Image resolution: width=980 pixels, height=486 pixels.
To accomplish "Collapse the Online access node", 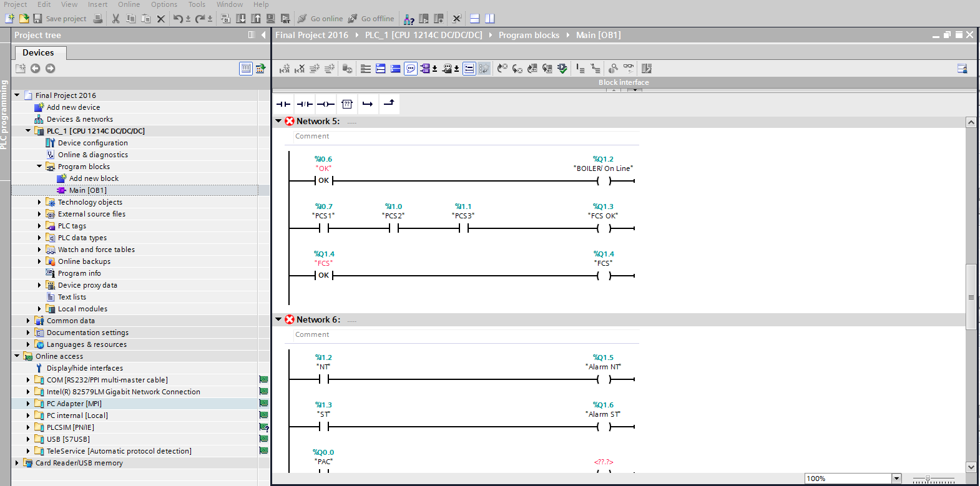I will tap(17, 356).
